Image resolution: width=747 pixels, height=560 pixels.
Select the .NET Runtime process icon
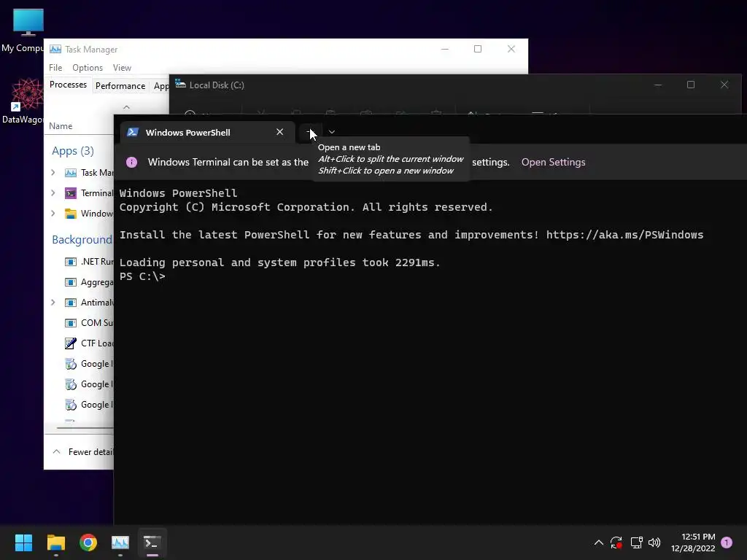[71, 262]
